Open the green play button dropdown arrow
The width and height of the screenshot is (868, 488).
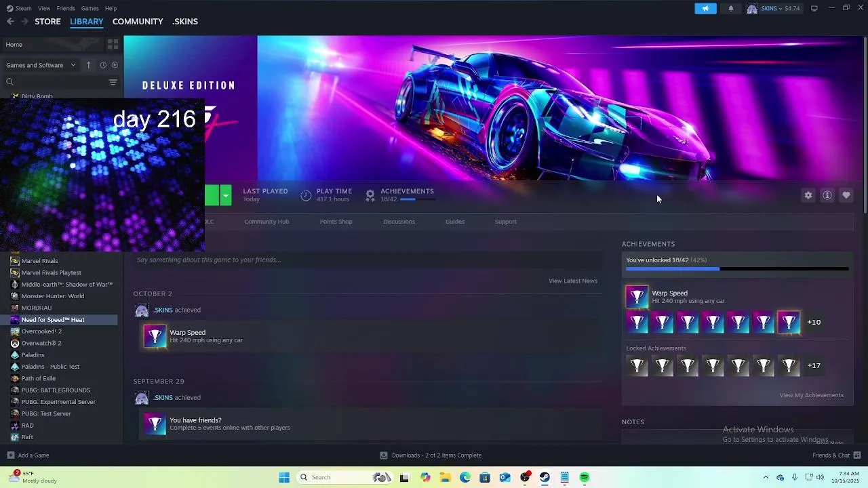coord(226,195)
